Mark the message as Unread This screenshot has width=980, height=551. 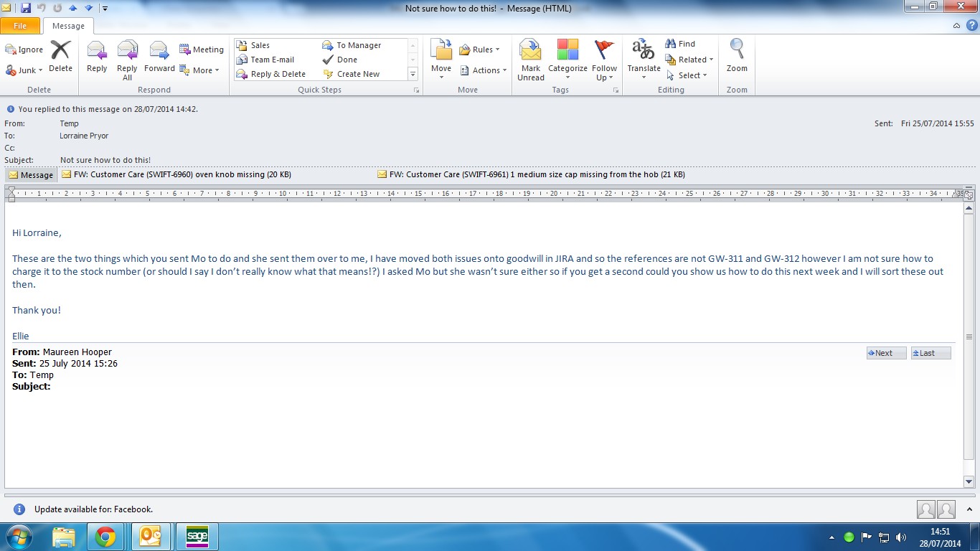[531, 60]
